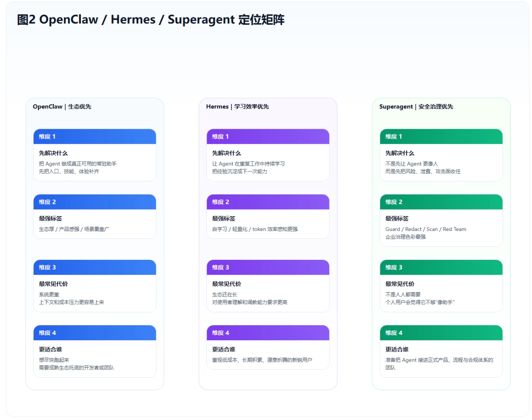Viewport: 532px width, 420px height.
Task: Click the heading "Hermes | 学习效率优先"
Action: (x=237, y=106)
